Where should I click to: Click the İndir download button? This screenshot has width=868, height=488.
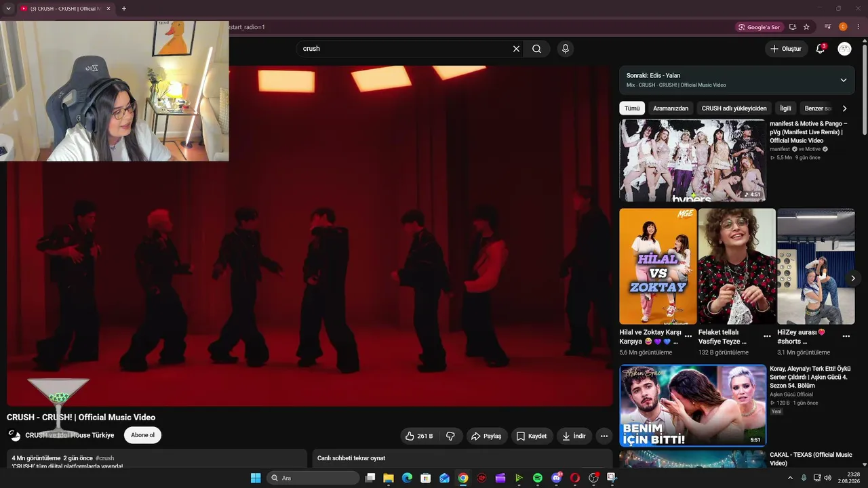point(574,436)
